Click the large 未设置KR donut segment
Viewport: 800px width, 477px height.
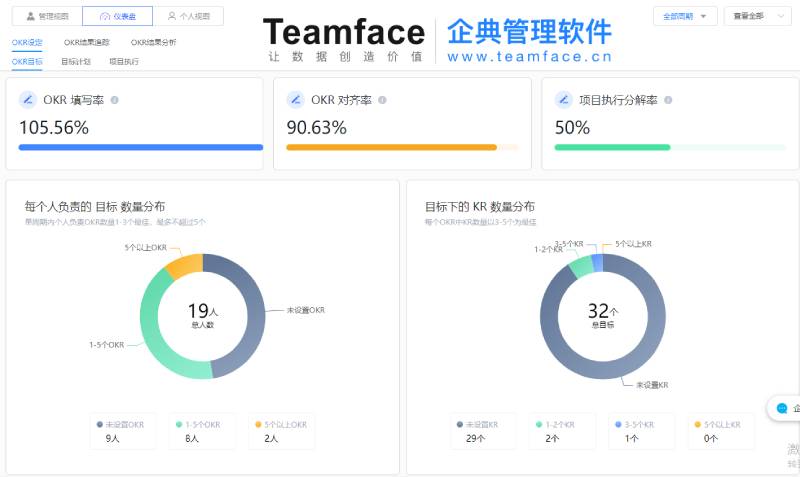(603, 370)
